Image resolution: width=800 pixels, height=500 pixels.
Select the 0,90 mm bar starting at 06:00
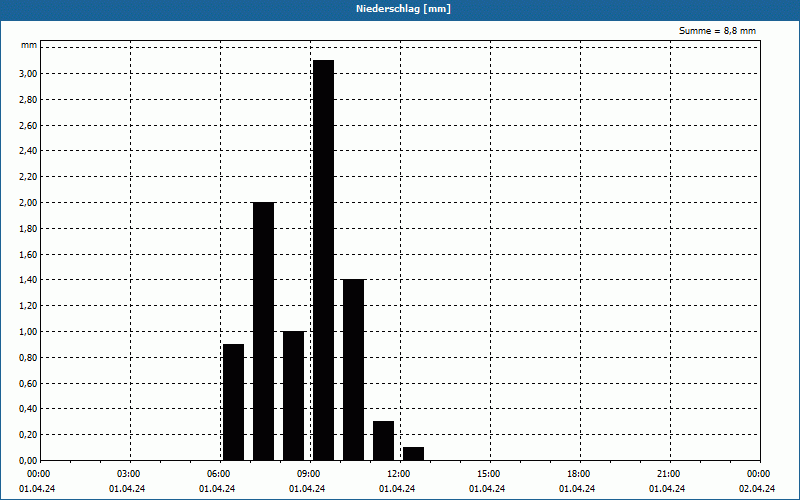(234, 402)
